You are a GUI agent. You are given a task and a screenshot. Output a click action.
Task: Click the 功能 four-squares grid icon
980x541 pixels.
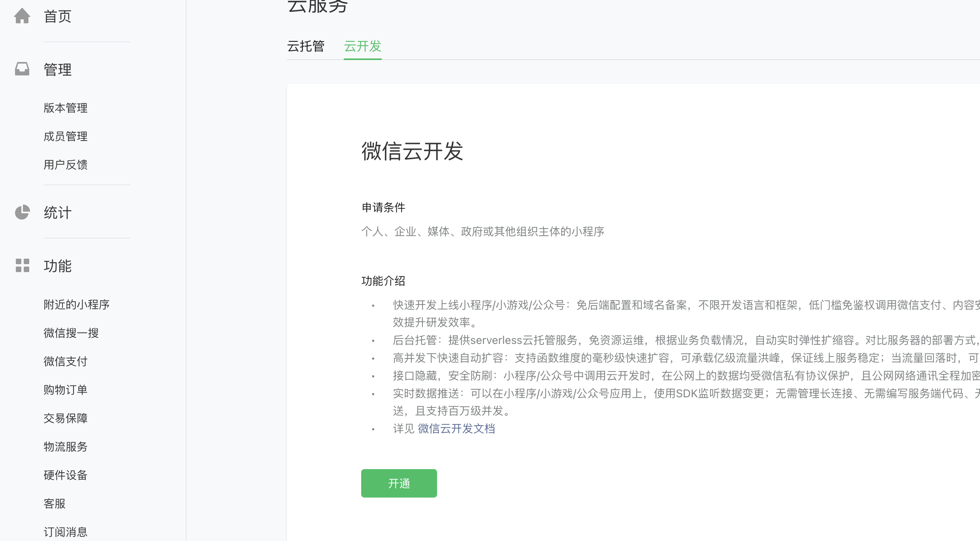(22, 265)
